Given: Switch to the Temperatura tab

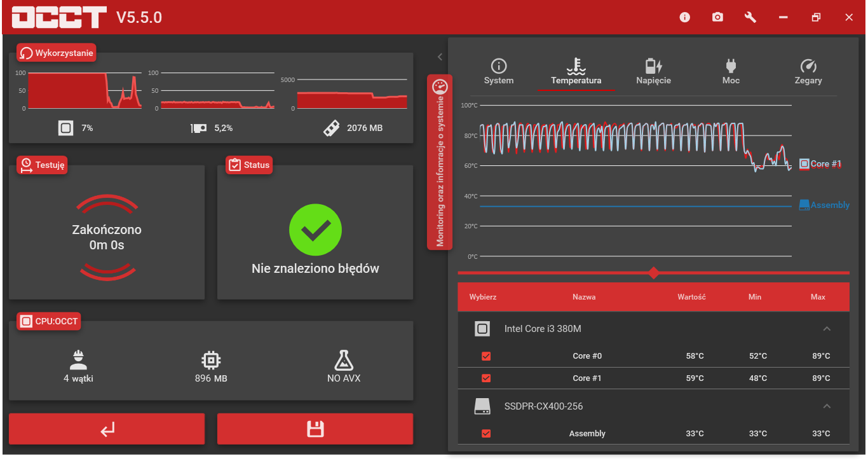Looking at the screenshot, I should (576, 72).
